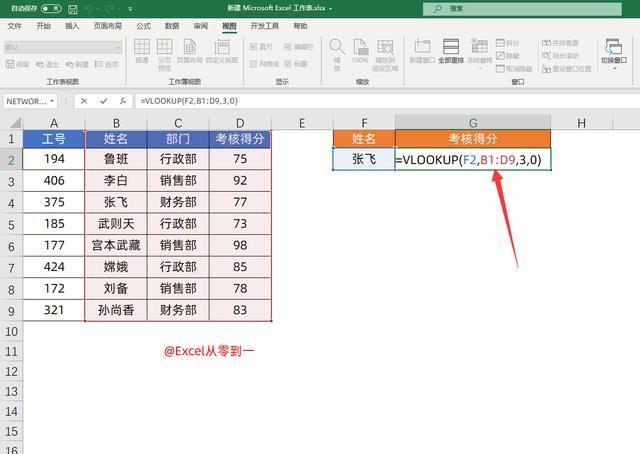Viewport: 640px width, 454px height.
Task: Open the 开发工具 Developer tab
Action: (x=264, y=26)
